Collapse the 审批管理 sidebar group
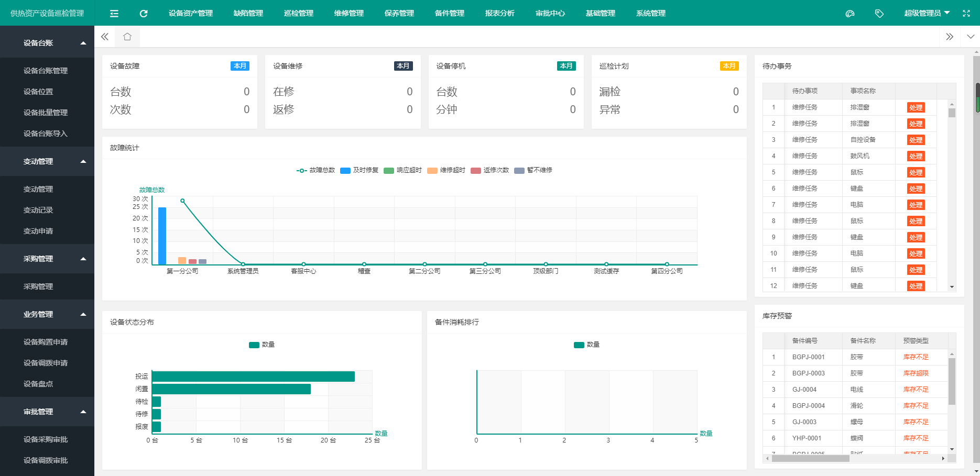 coord(47,412)
